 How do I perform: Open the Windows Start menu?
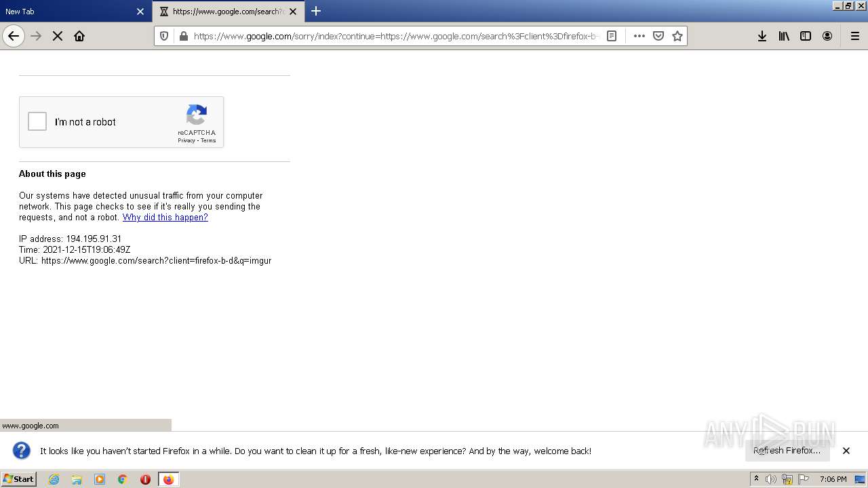pyautogui.click(x=18, y=479)
